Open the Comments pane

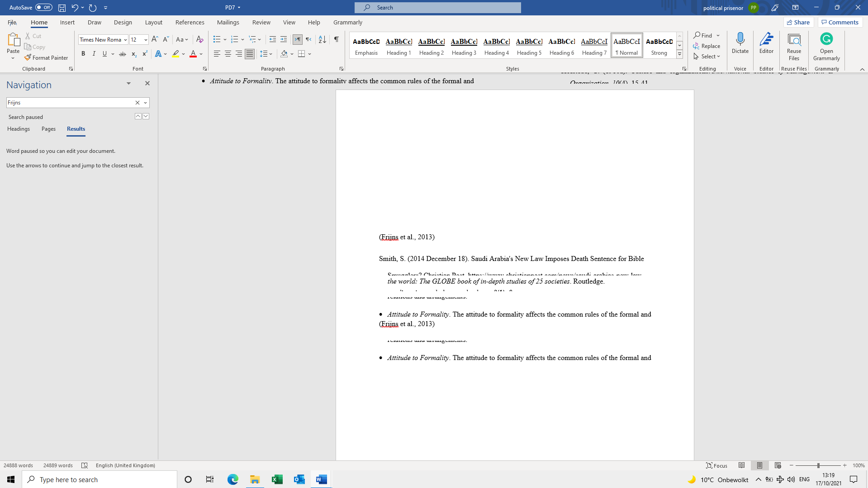840,22
